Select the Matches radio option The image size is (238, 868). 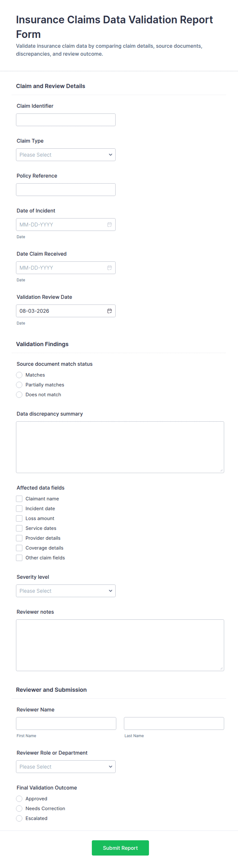(x=19, y=375)
